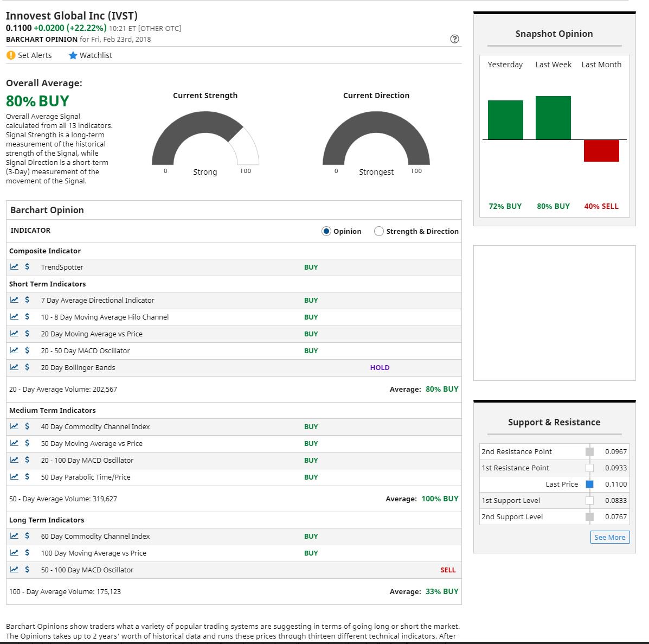Click Innovest Global Inc (IVST) heading

click(x=72, y=16)
